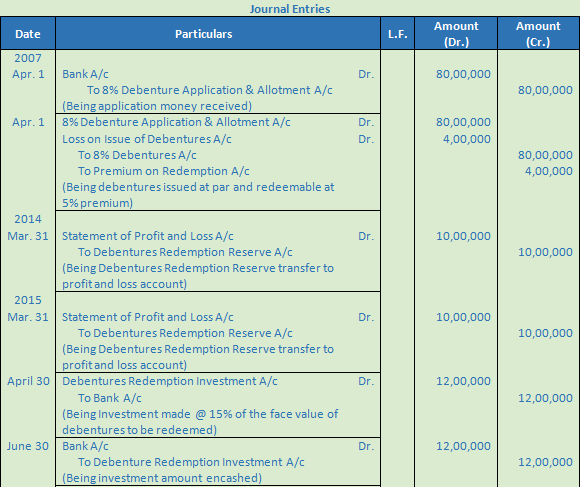Click the 2015 year cell
580x487 pixels.
28,300
